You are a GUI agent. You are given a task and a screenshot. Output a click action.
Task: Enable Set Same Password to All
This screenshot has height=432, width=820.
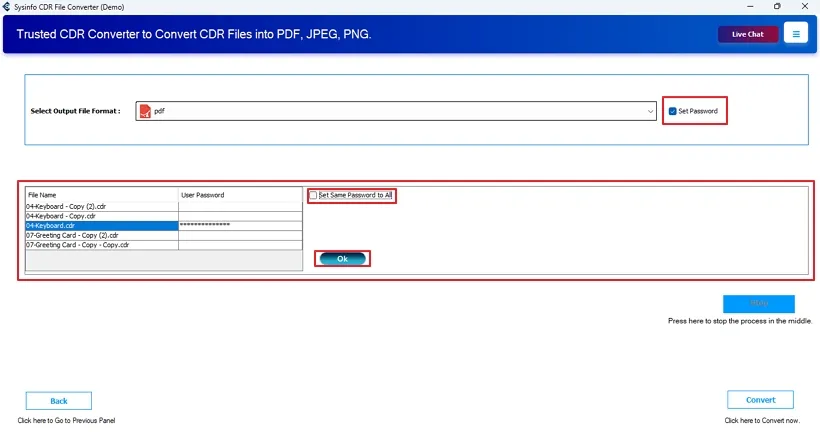314,195
